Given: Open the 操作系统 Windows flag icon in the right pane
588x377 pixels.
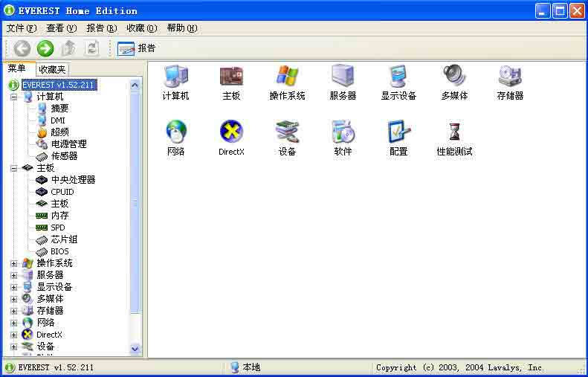Looking at the screenshot, I should [x=287, y=83].
